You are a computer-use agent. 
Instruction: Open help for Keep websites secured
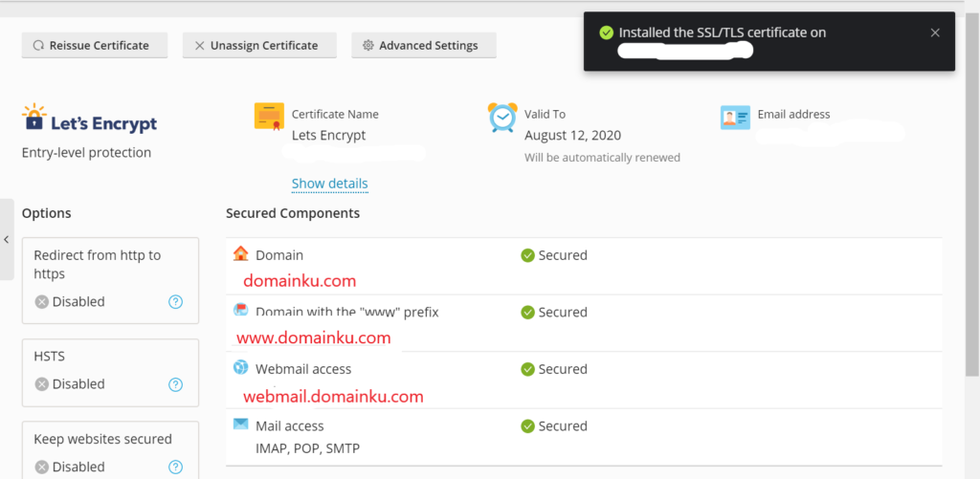coord(176,467)
